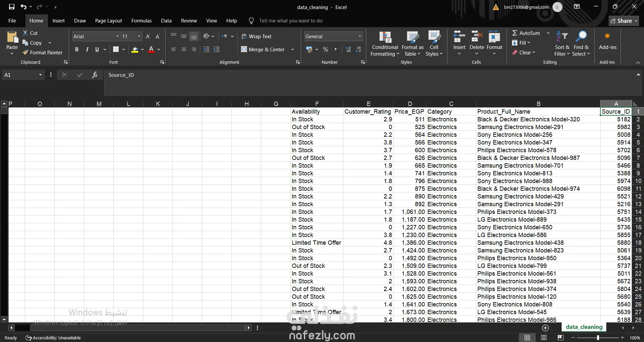
Task: Expand the Arial font name dropdown
Action: click(117, 36)
